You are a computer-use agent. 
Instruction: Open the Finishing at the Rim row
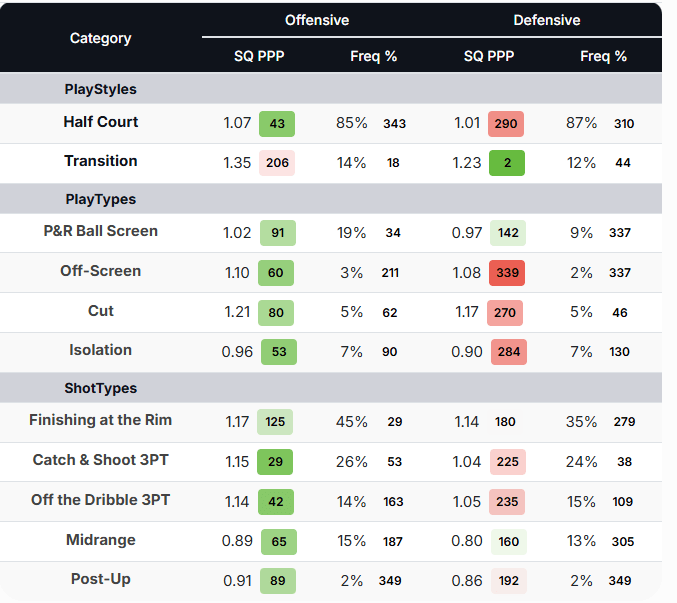[100, 420]
